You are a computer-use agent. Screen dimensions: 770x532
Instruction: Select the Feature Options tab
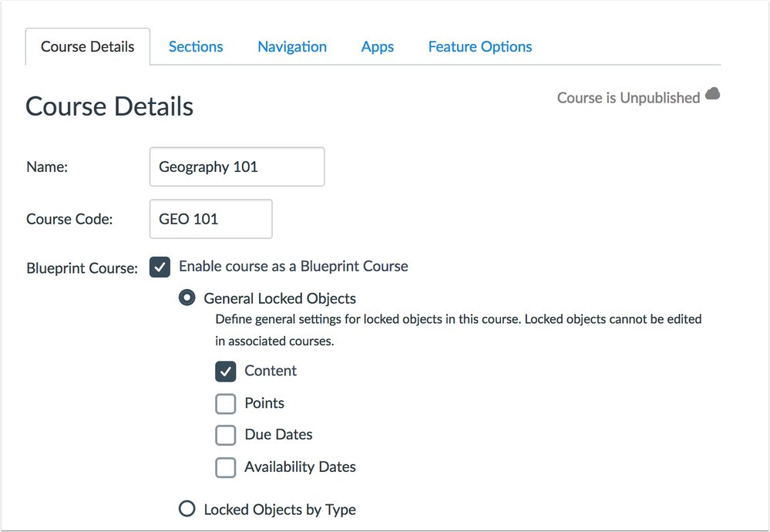pos(479,47)
